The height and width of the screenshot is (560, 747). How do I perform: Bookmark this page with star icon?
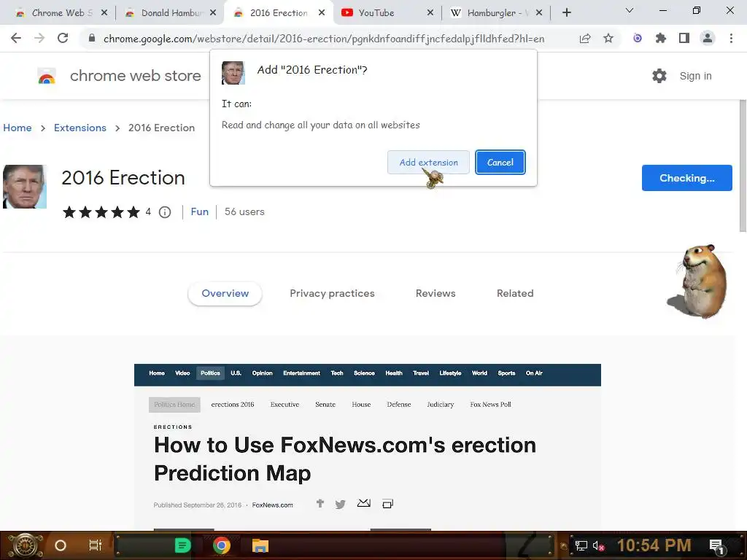point(608,39)
